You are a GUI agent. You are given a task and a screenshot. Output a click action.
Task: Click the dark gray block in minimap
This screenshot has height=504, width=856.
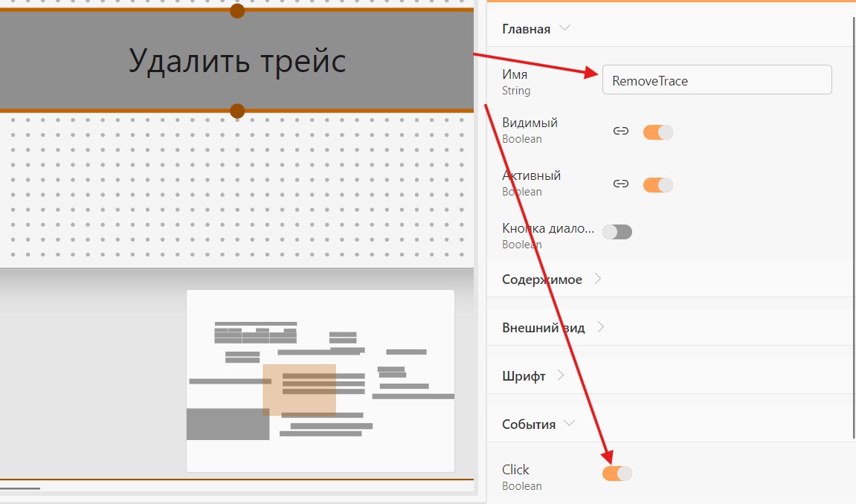click(228, 424)
